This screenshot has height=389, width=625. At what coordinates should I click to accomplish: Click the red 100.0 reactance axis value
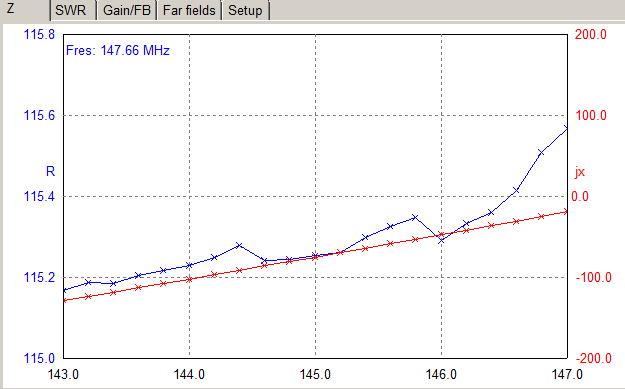[591, 116]
